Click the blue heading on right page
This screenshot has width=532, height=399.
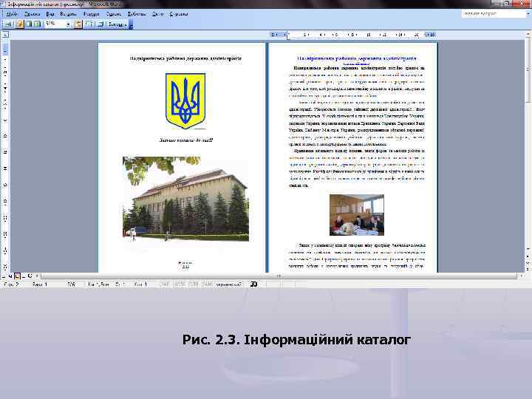coord(357,58)
